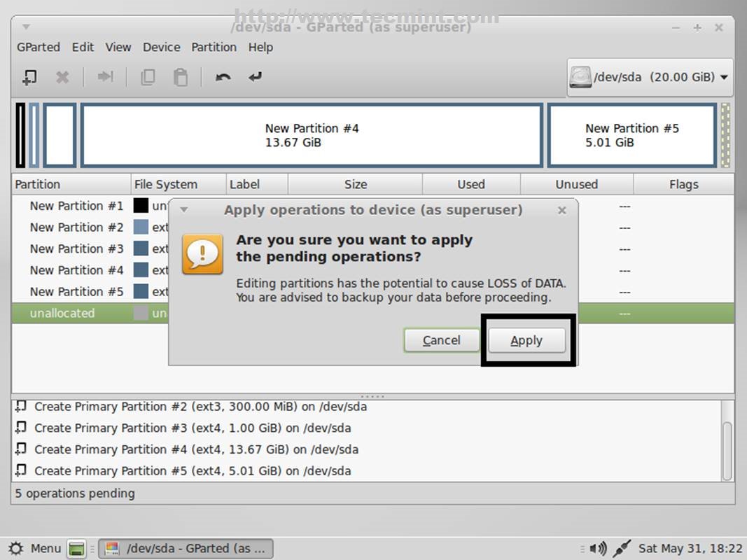This screenshot has height=560, width=747.
Task: Click the Flags column header
Action: 683,184
